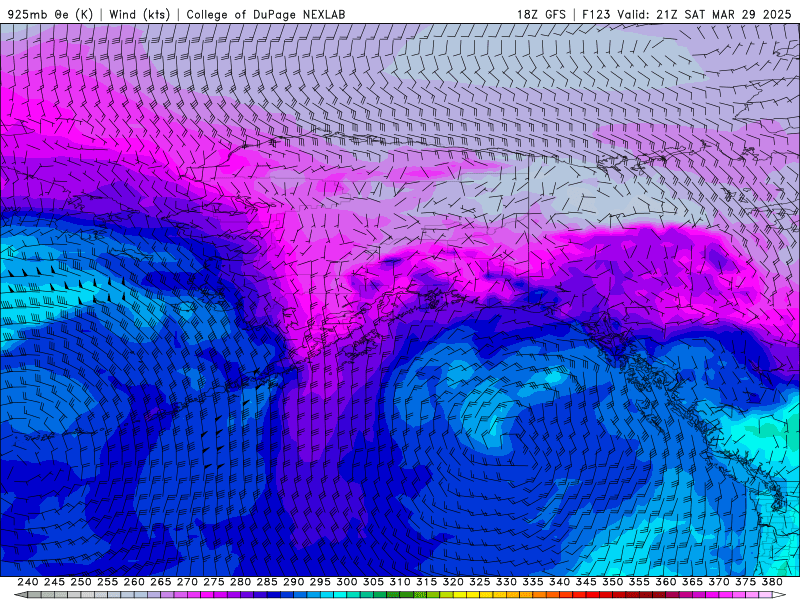Click 'Valid: 21Z SAT MAR 29 2025' text
Image resolution: width=800 pixels, height=600 pixels.
[704, 14]
